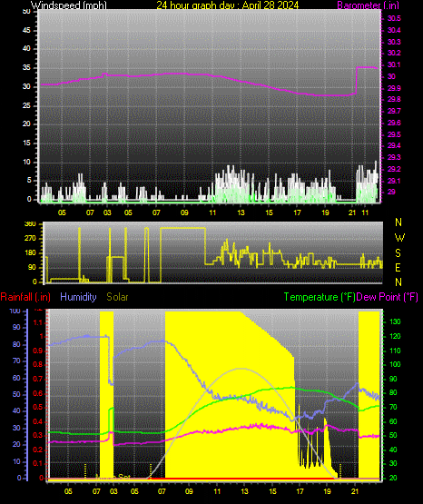Click hour 21 on bottom graph axis
Screen dimensions: 423x504
pos(355,491)
